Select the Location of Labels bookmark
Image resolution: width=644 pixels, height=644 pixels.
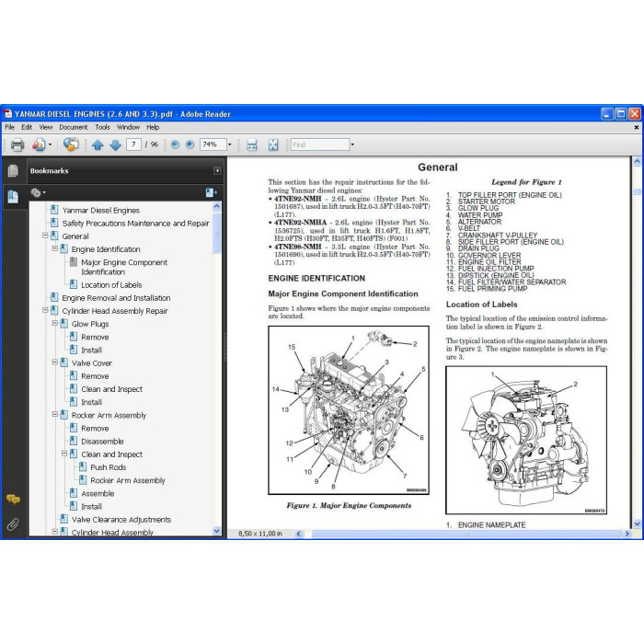(x=111, y=284)
